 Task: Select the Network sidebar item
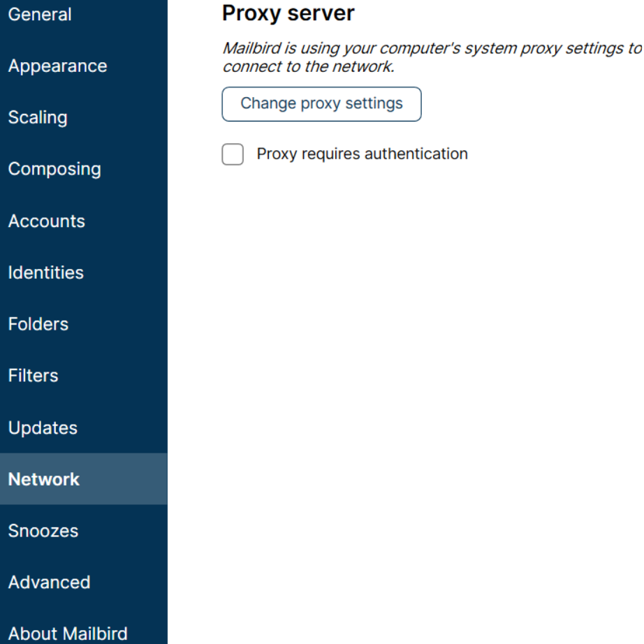click(x=83, y=479)
